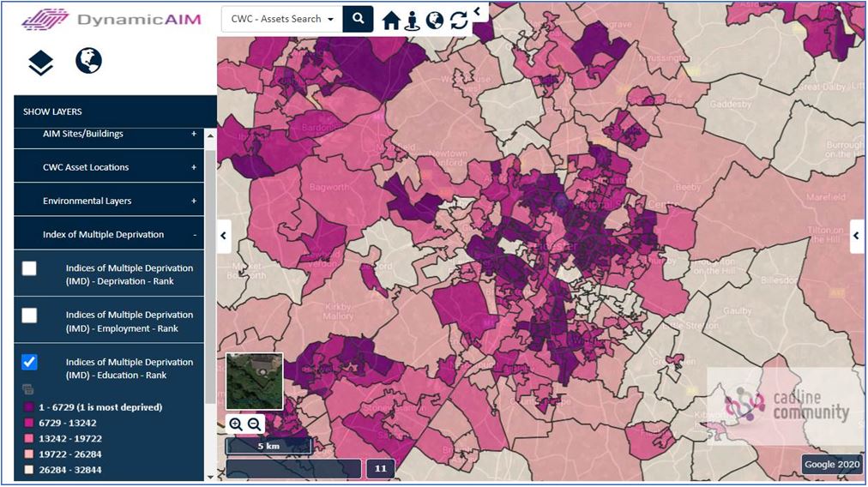
Task: Click the DynamicAIM logo
Action: pyautogui.click(x=112, y=20)
